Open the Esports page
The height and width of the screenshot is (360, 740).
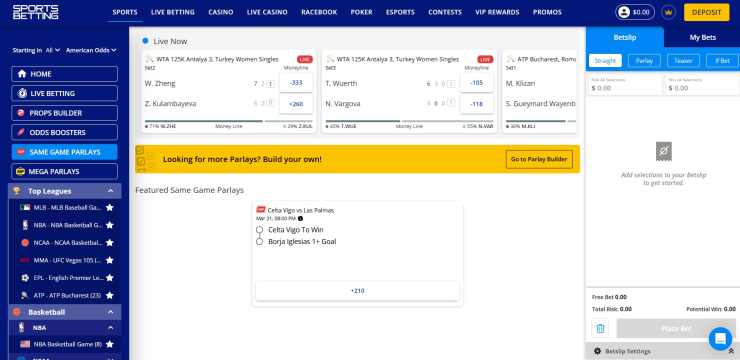[x=400, y=12]
